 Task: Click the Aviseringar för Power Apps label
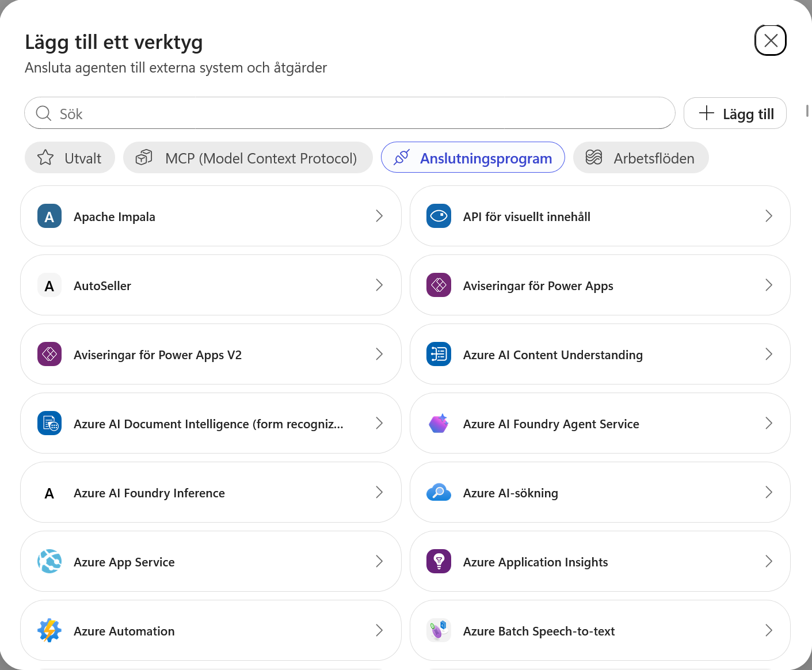point(538,286)
